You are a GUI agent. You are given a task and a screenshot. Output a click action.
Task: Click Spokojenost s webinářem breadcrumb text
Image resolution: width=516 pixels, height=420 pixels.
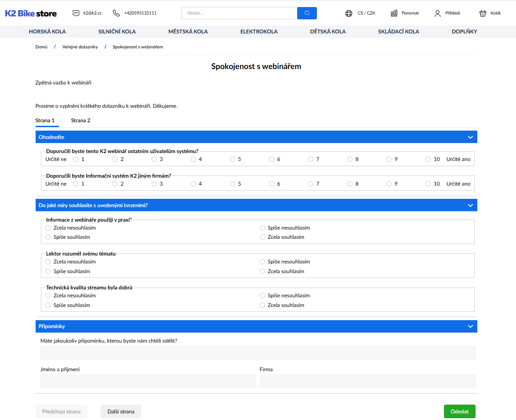coord(138,47)
